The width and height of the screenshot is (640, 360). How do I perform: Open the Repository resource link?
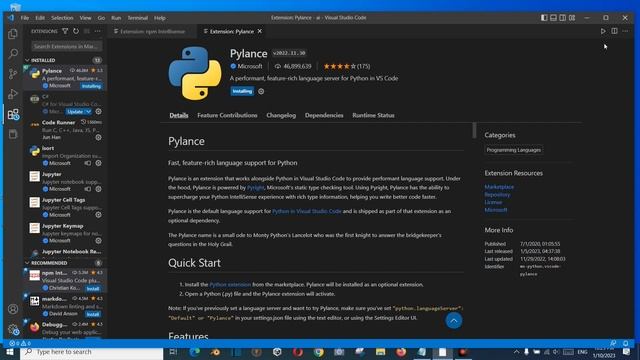pyautogui.click(x=498, y=195)
